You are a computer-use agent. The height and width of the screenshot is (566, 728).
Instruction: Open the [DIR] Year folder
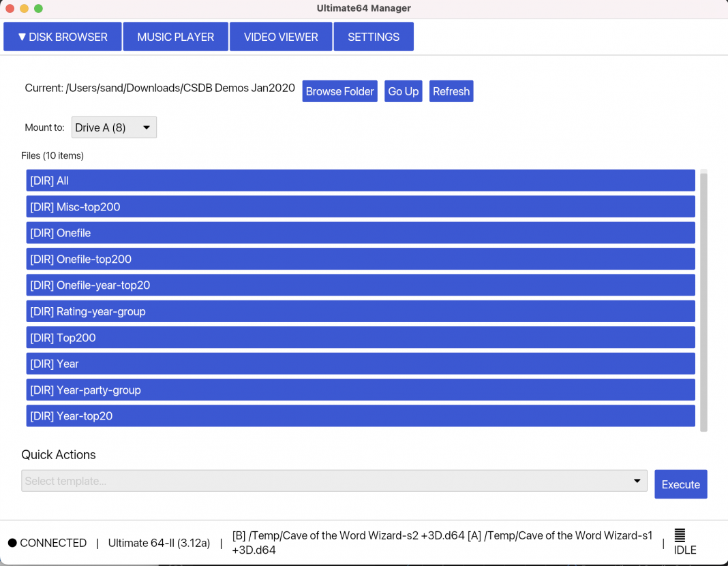click(361, 364)
